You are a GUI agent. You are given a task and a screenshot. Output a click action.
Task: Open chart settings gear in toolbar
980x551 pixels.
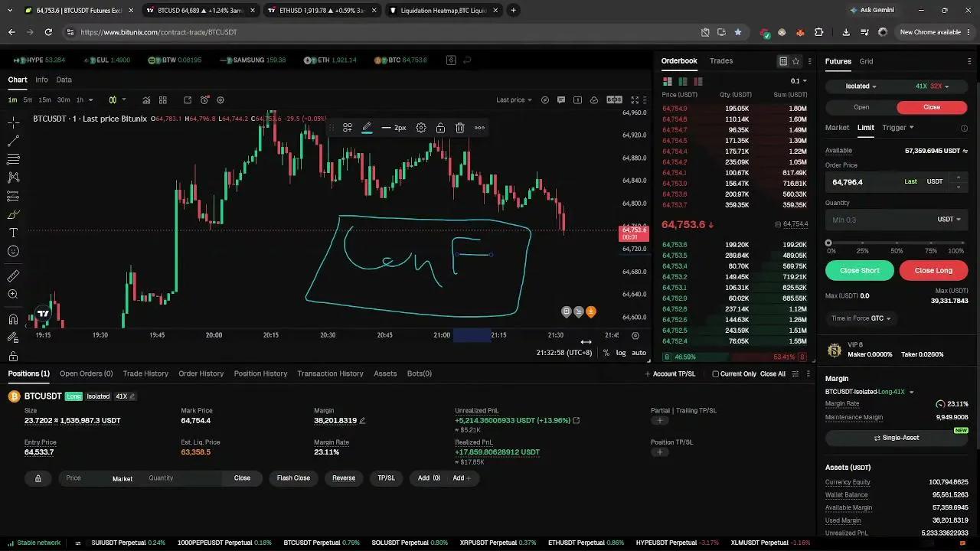220,100
